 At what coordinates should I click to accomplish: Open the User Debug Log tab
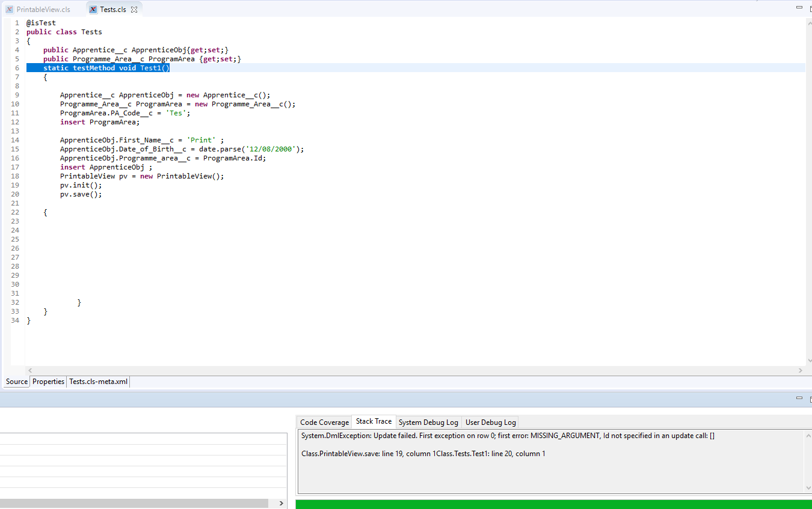[x=490, y=422]
